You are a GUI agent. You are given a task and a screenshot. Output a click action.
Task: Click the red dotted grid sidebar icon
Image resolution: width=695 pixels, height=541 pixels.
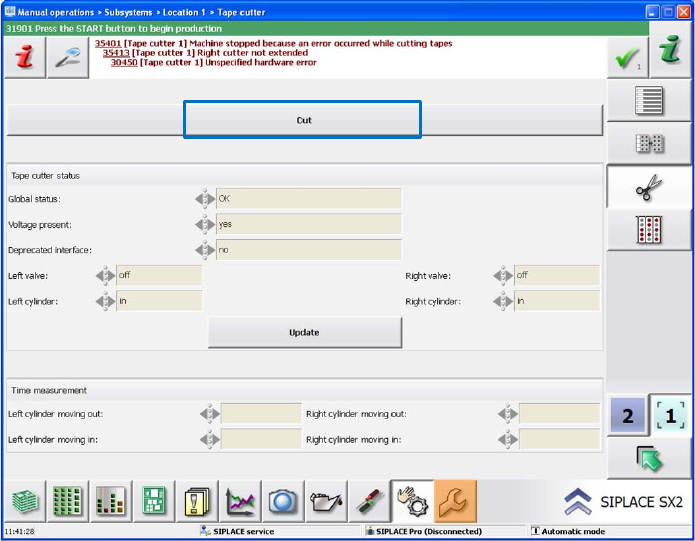tap(649, 229)
